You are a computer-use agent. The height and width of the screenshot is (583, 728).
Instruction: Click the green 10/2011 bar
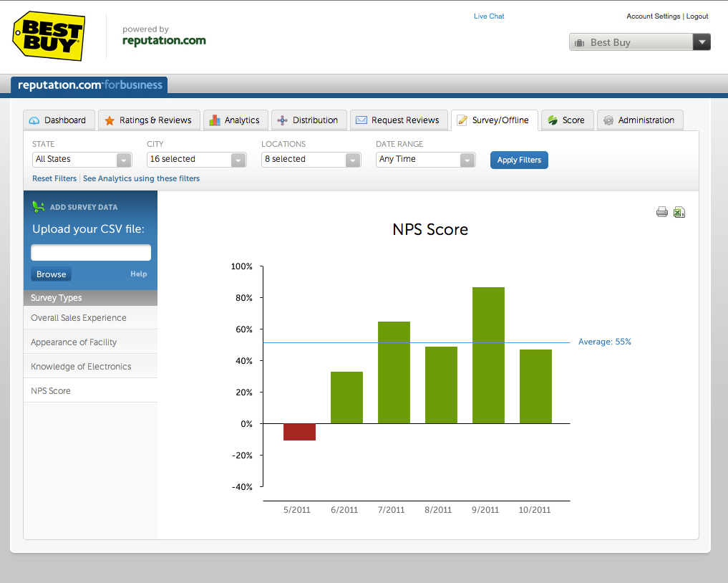(535, 387)
